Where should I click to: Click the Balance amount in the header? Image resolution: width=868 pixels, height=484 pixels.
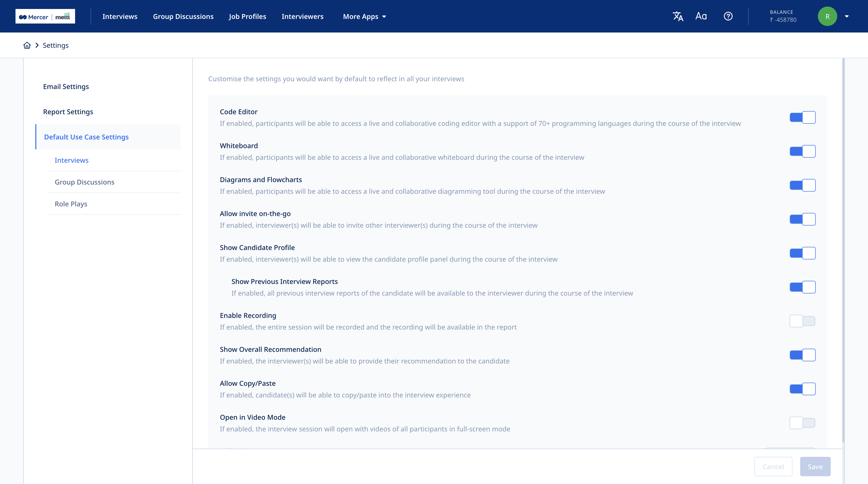coord(783,20)
